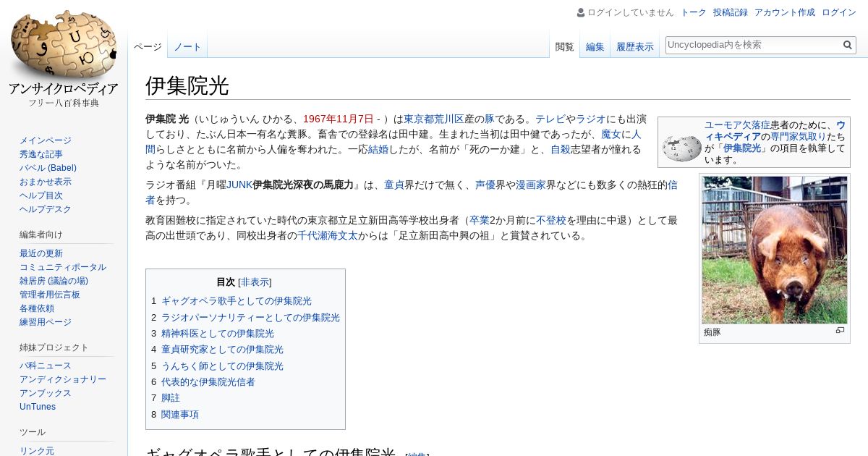
Task: Open 雑居房 (議論の場) sidebar link
Action: click(54, 281)
